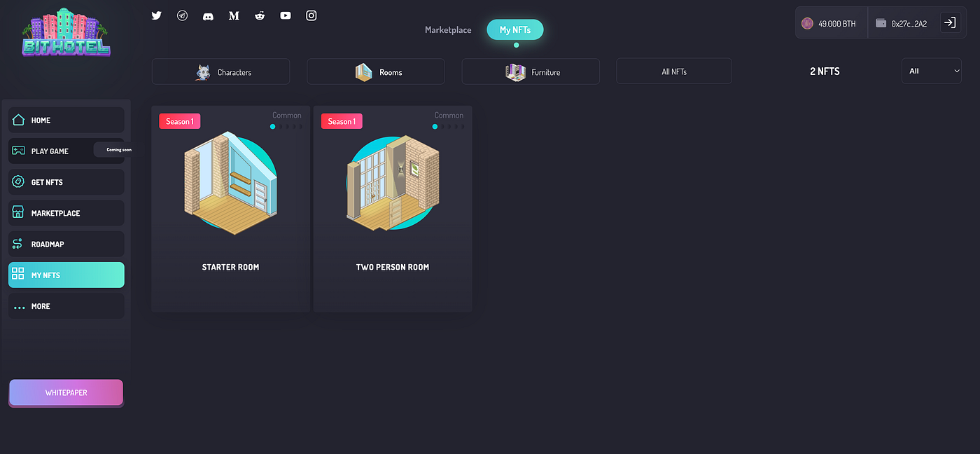This screenshot has width=980, height=454.
Task: Click the Bit Hotel logo
Action: (66, 32)
